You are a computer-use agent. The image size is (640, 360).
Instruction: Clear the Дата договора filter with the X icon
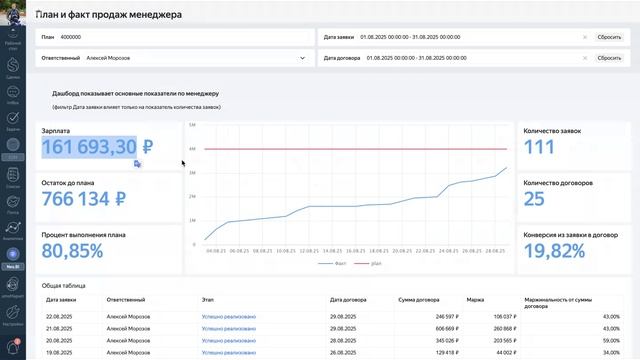tap(584, 58)
